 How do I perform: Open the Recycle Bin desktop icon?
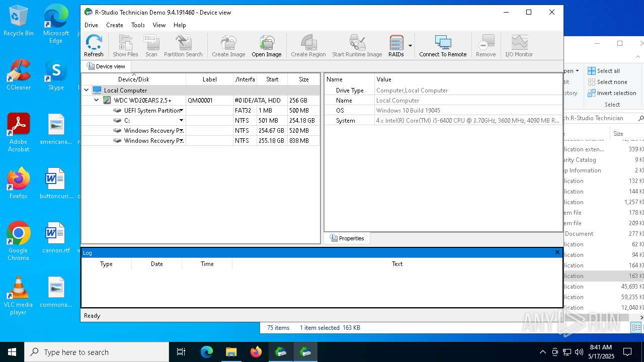(18, 21)
